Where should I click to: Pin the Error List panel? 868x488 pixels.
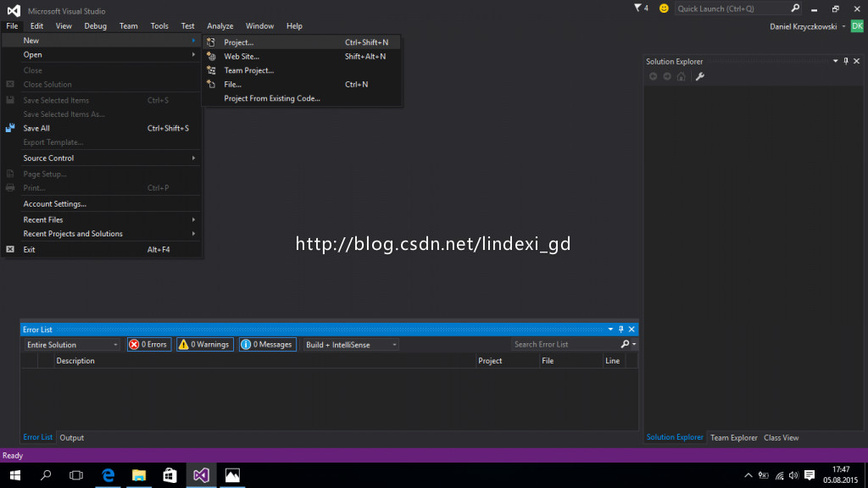click(x=621, y=330)
